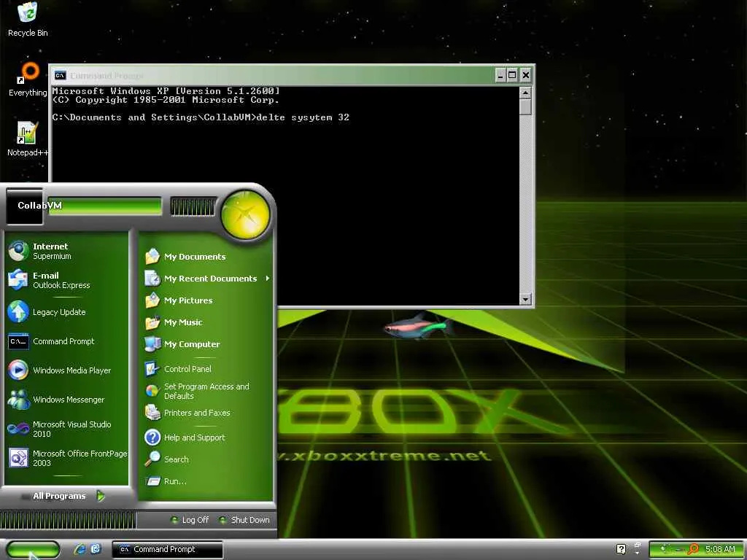The image size is (747, 560).
Task: Open My Music folder
Action: [206, 322]
